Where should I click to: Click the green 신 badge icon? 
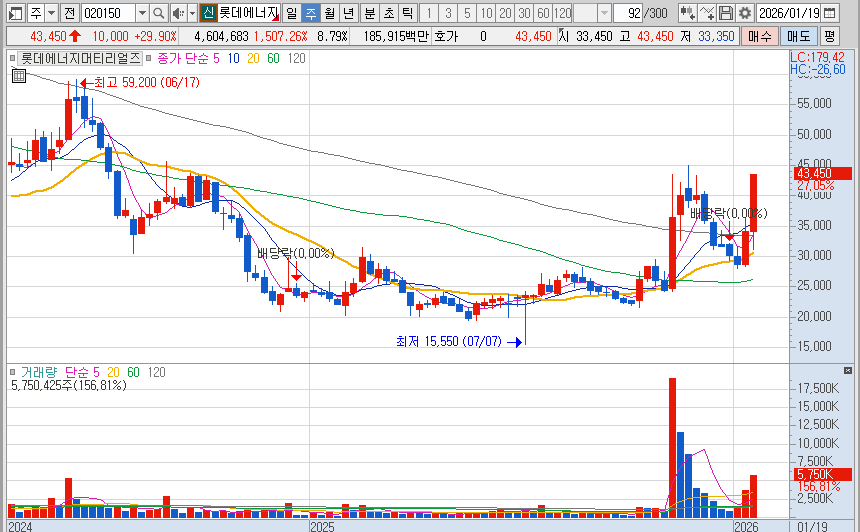coord(208,13)
